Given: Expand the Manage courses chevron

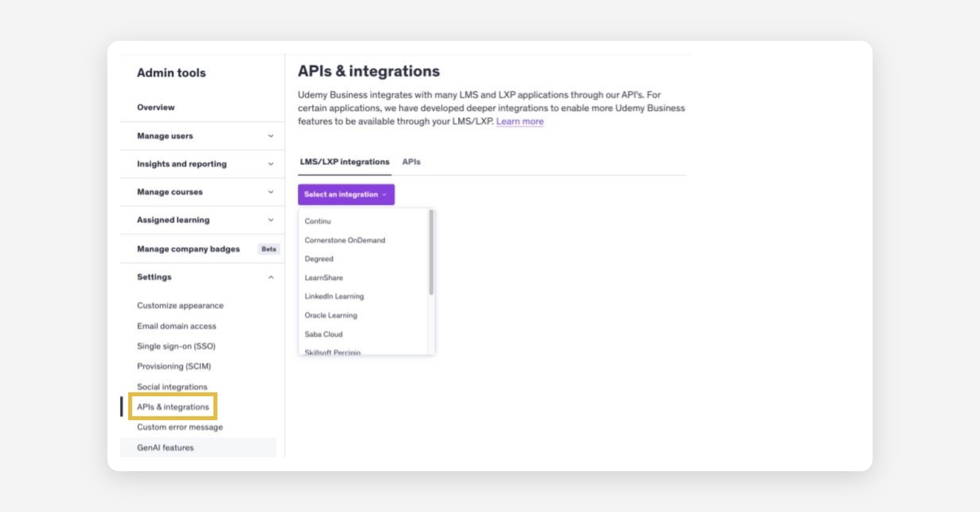Looking at the screenshot, I should 271,192.
